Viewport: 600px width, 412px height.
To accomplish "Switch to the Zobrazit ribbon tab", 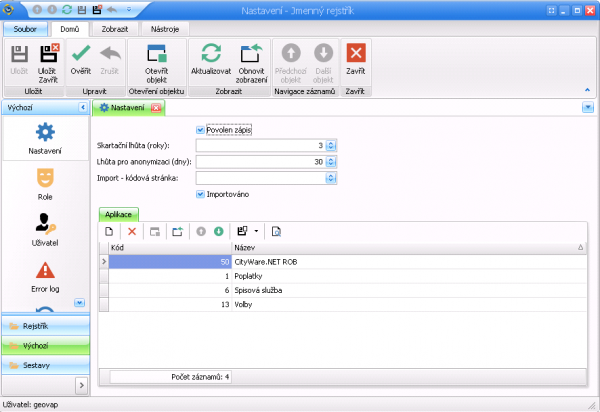I will pyautogui.click(x=114, y=30).
